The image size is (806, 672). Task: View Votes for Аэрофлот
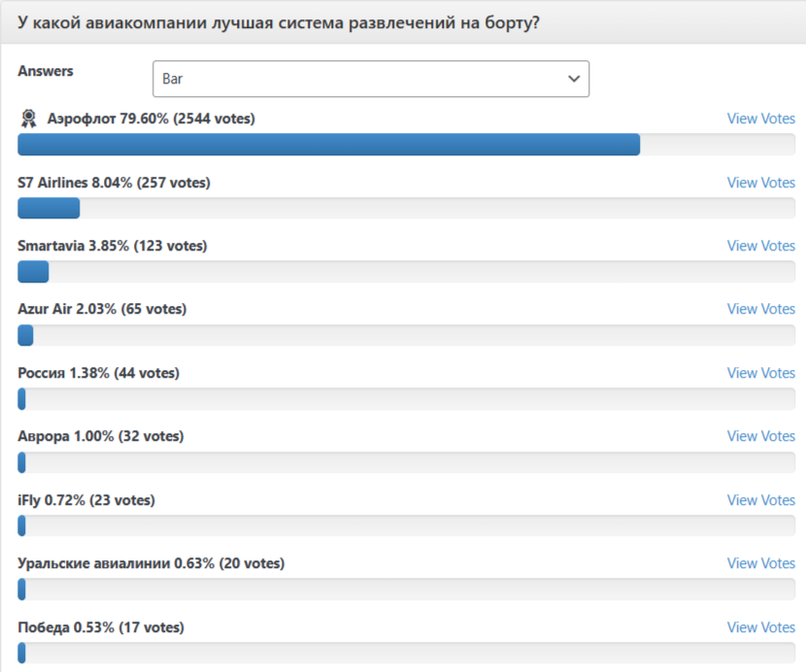[760, 118]
